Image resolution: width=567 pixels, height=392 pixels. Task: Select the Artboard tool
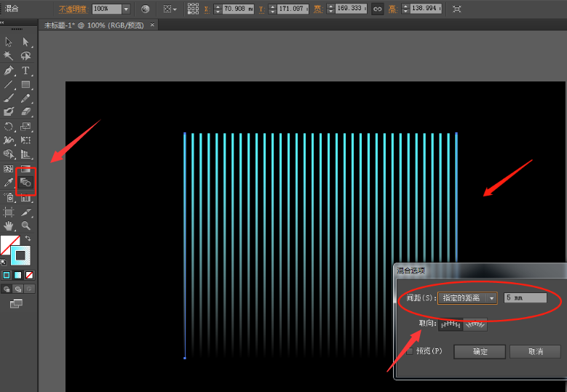pyautogui.click(x=9, y=212)
